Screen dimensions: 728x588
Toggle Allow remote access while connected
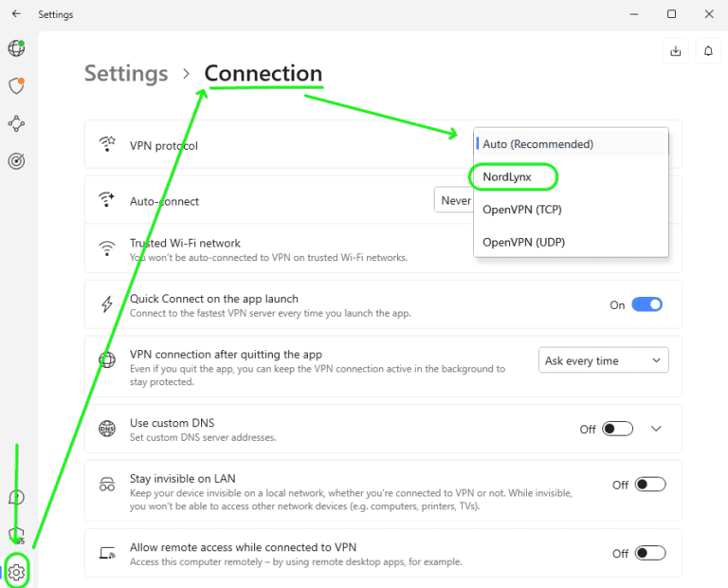pos(649,553)
